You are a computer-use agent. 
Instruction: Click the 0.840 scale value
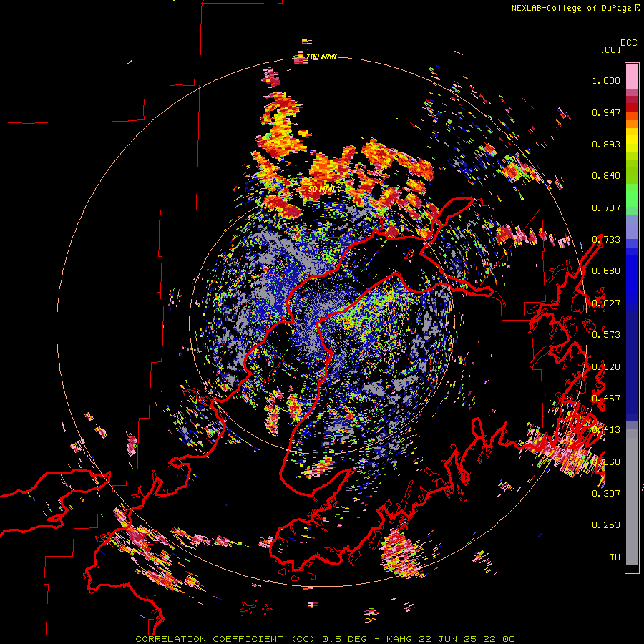[x=606, y=176]
